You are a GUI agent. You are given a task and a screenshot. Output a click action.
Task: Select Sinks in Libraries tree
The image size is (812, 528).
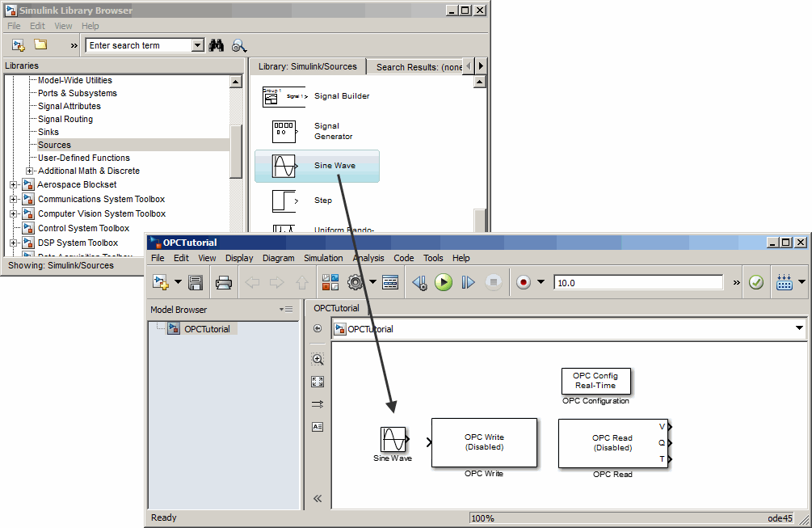tap(48, 132)
